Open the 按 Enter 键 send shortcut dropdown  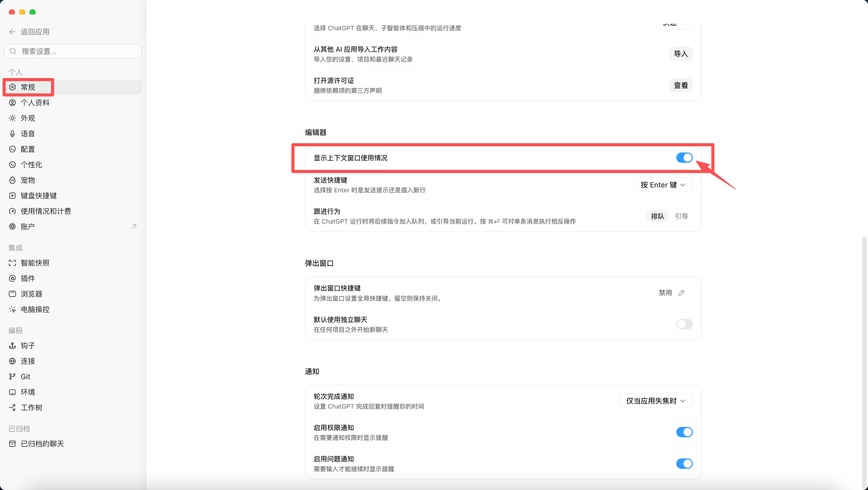[663, 185]
